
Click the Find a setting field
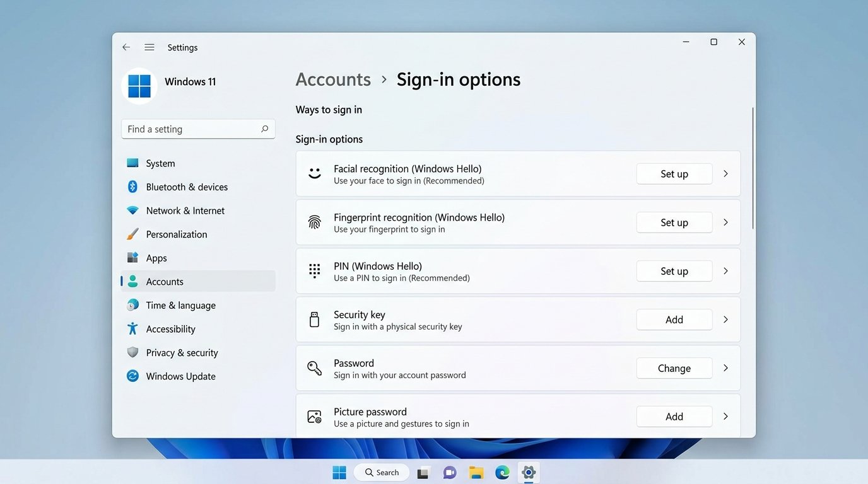198,129
